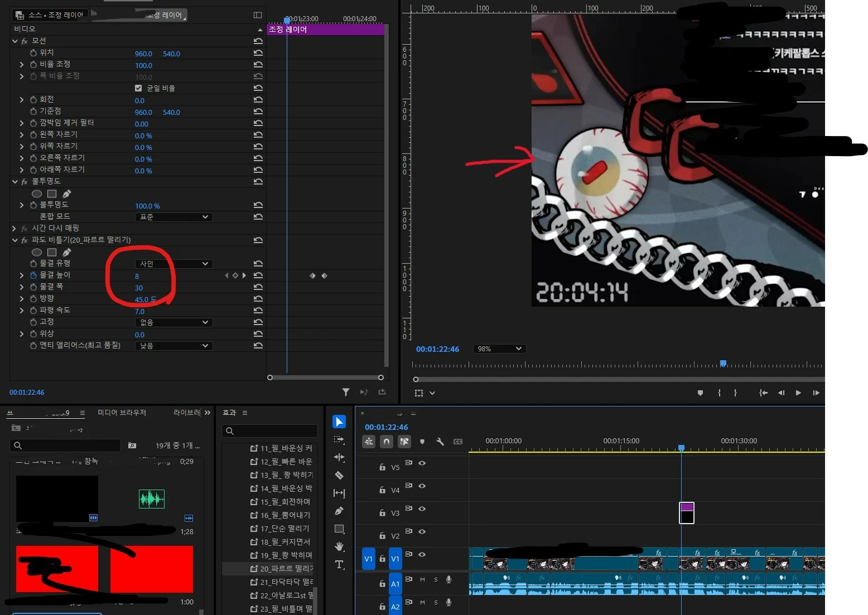Toggle 위치 stopwatch animation
This screenshot has width=868, height=615.
pos(33,53)
